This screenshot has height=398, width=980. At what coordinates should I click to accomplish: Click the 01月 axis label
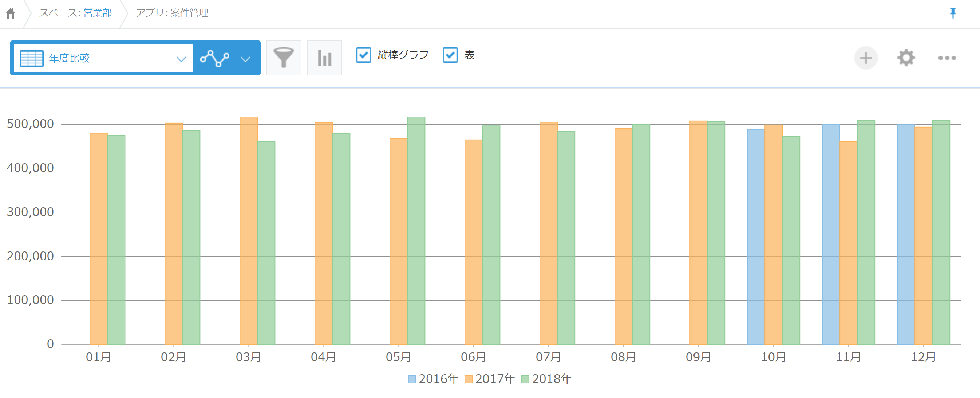99,357
